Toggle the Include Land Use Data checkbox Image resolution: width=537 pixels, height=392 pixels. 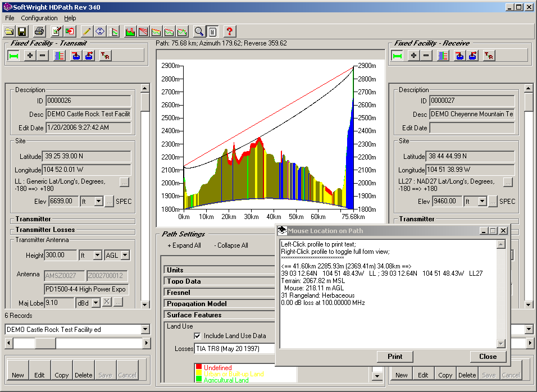pos(198,336)
